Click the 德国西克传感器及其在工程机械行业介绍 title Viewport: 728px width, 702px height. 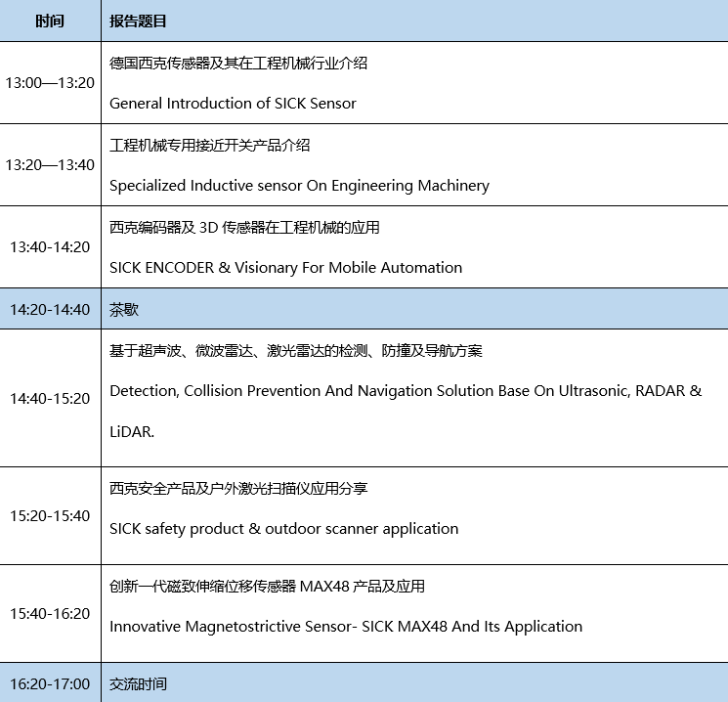click(237, 63)
